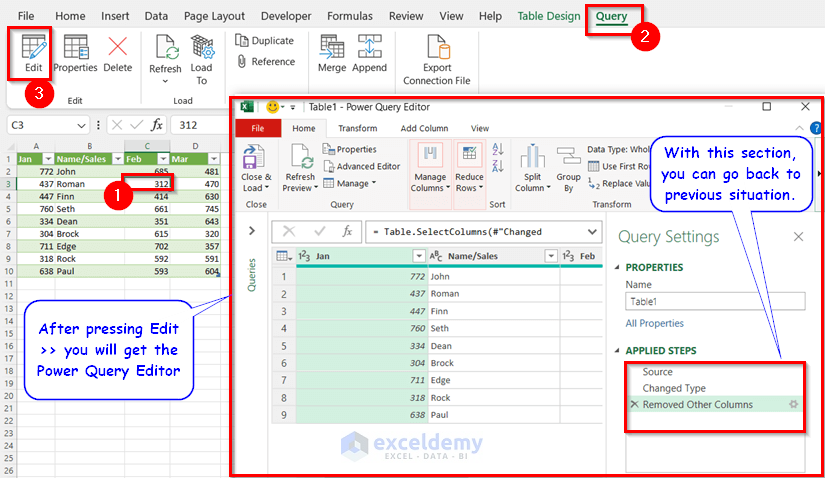Click Reference query
Viewport: 825px width, 478px height.
click(265, 62)
